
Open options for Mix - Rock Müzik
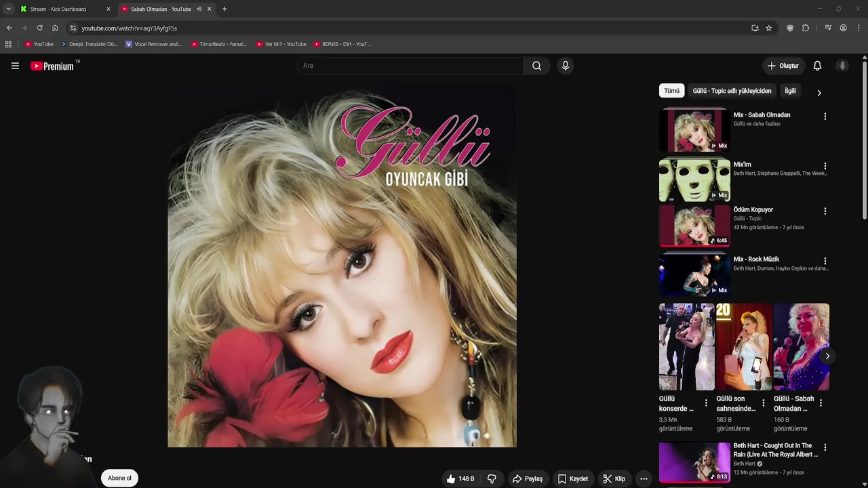coord(825,261)
